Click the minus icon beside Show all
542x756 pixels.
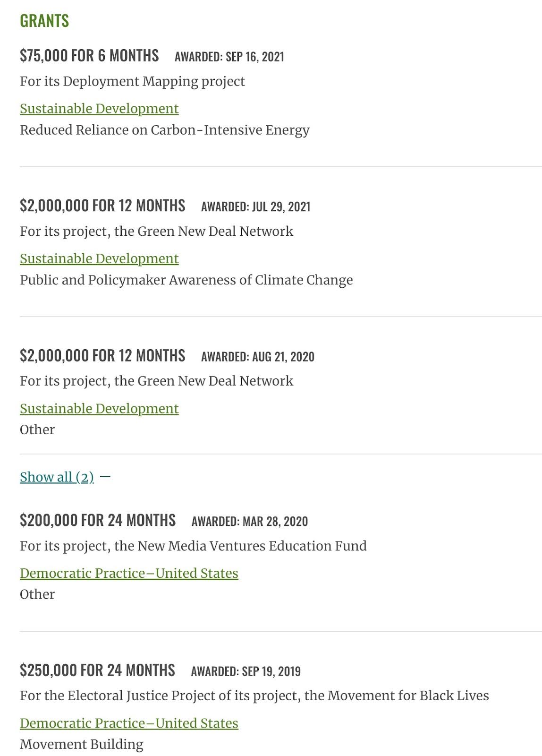pos(105,477)
